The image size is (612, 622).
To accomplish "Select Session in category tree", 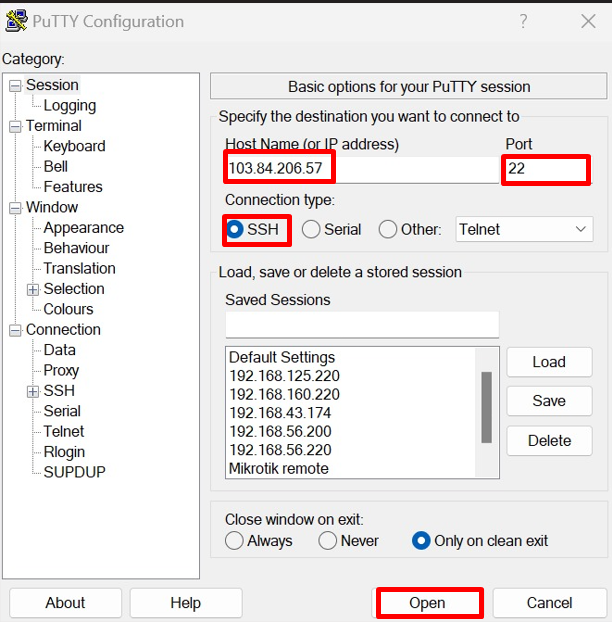I will click(x=52, y=85).
